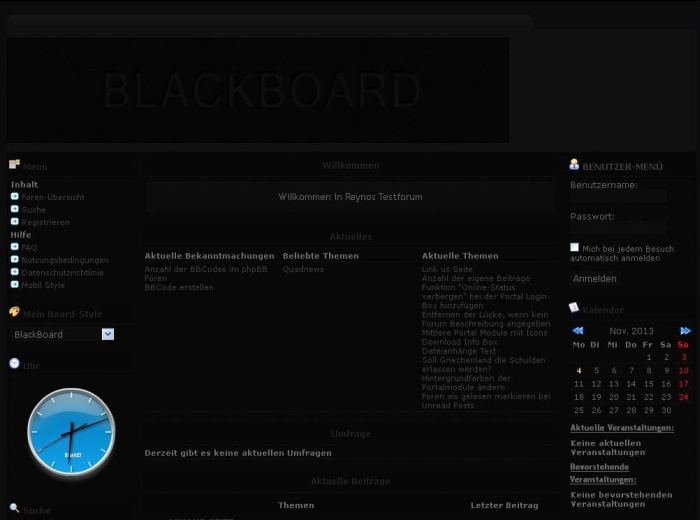Go to next month in calendar

point(685,331)
